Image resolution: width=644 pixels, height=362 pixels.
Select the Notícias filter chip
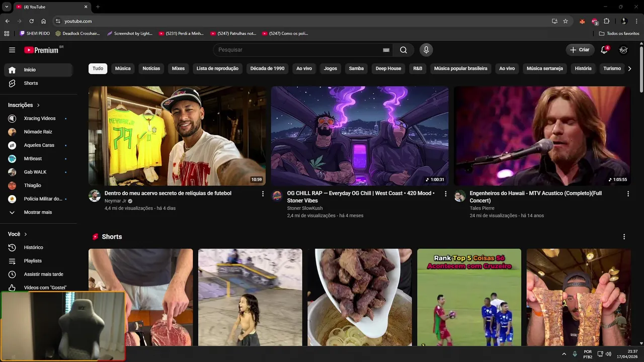click(151, 68)
